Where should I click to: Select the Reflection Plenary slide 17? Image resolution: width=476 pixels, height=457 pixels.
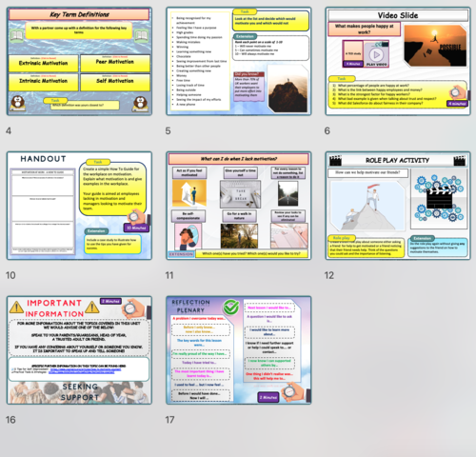pyautogui.click(x=239, y=350)
